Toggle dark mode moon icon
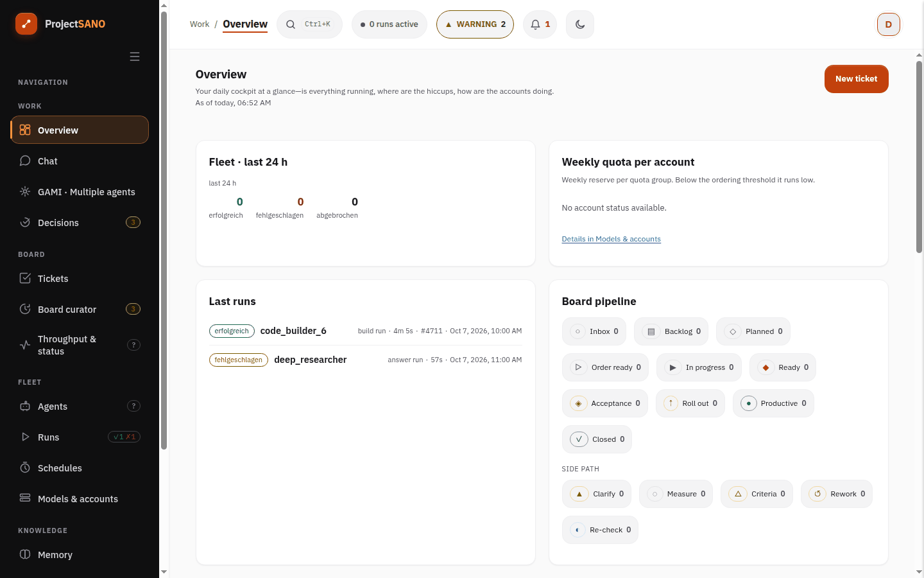 click(x=580, y=24)
